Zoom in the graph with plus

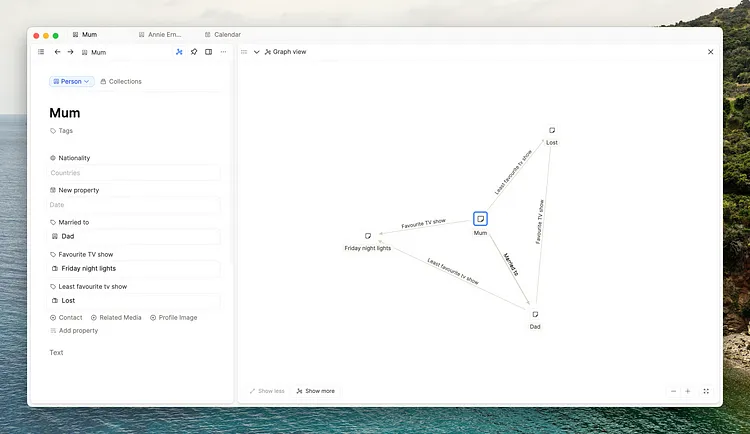pos(688,391)
